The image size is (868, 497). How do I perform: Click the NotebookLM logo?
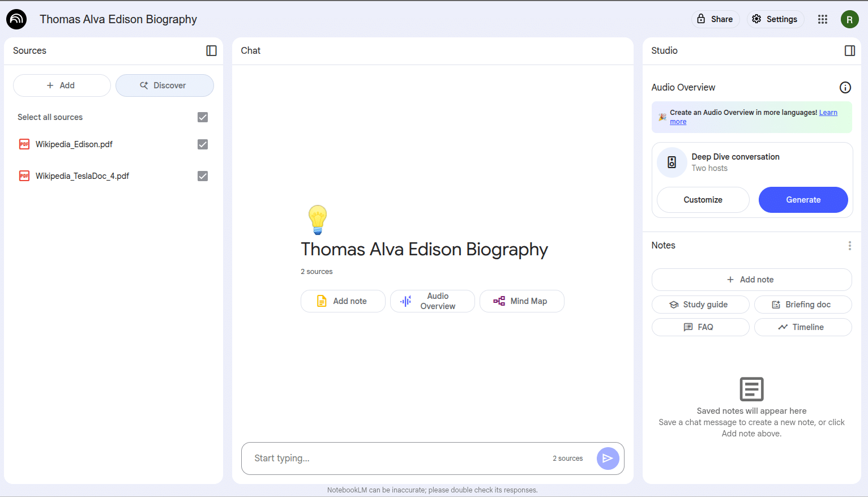[x=16, y=19]
